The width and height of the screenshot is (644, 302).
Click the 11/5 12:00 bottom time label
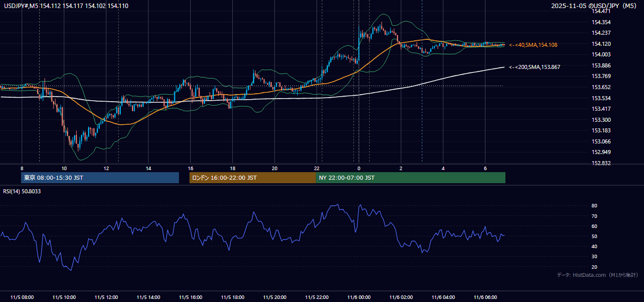106,297
